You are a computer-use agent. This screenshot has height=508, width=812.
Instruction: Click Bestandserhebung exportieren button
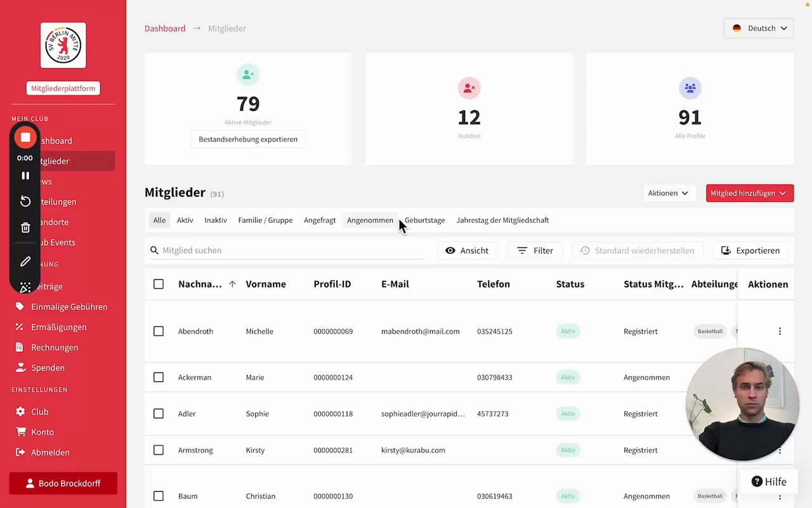(x=248, y=139)
